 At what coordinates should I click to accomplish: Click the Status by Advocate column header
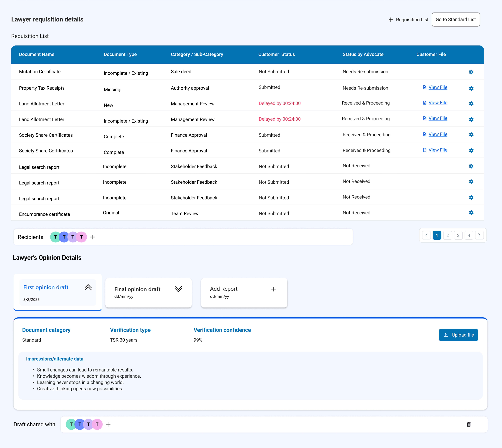pos(363,54)
